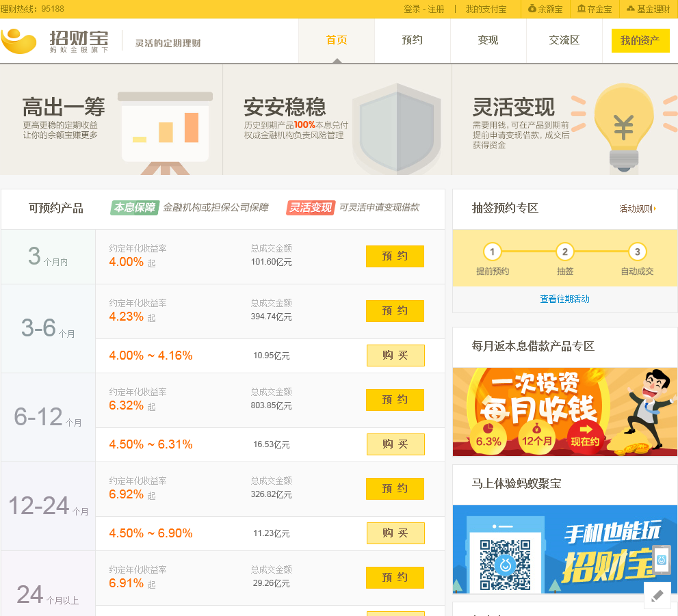
Task: Click the 登录 link
Action: pos(412,9)
